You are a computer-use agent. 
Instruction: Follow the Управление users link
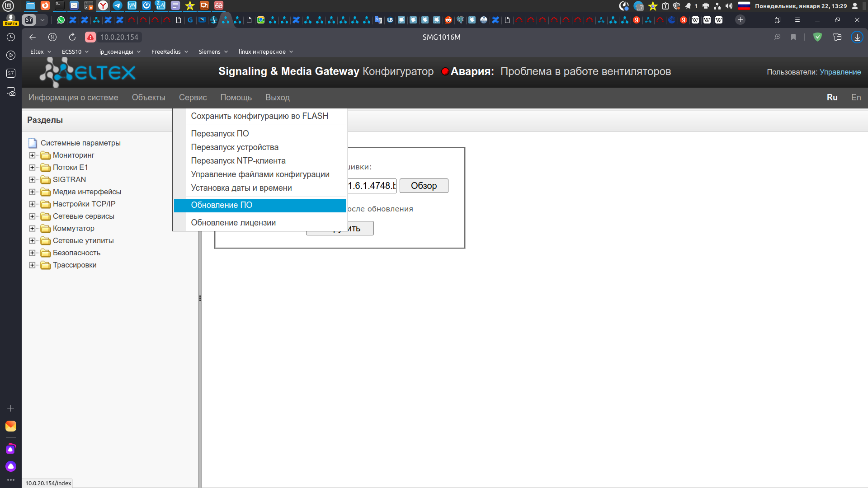(840, 72)
